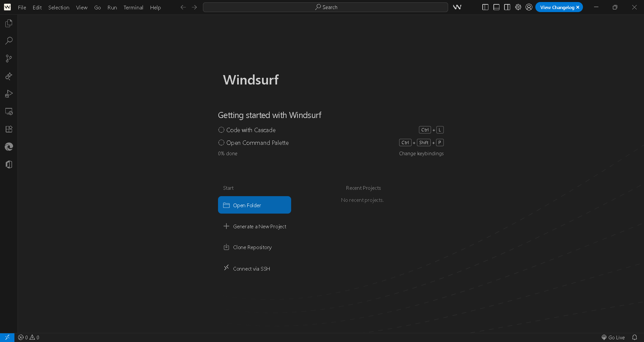Open the settings gear in title bar
Screen dimensions: 644x342
pyautogui.click(x=518, y=7)
